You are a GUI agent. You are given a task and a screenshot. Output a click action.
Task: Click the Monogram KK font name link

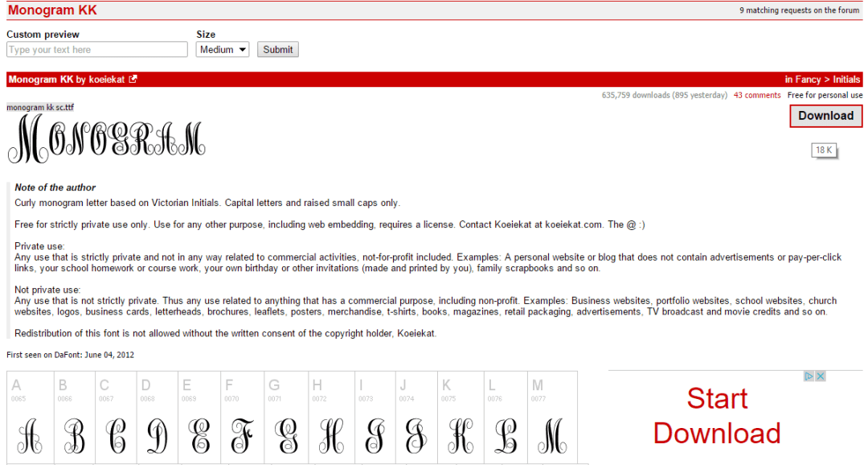pyautogui.click(x=41, y=80)
